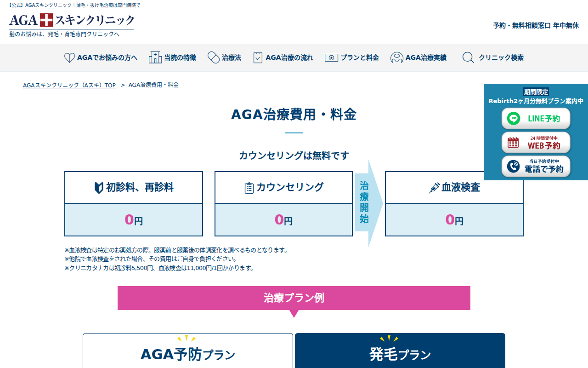
Task: Click the 0円 price under 血液検査
Action: point(454,220)
